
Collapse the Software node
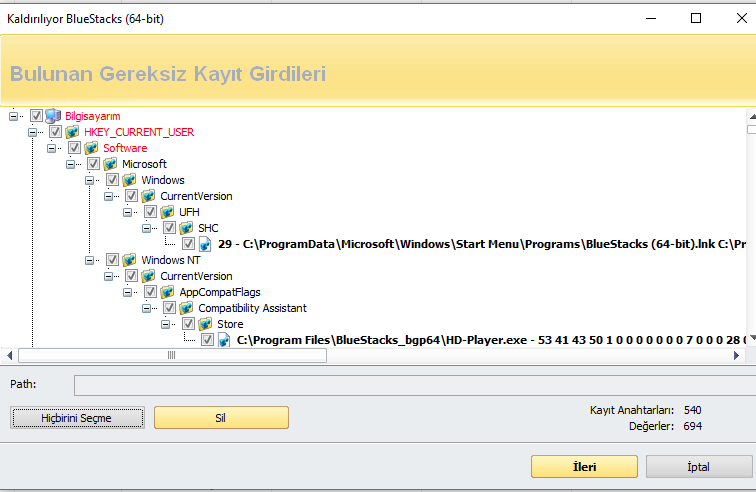51,148
